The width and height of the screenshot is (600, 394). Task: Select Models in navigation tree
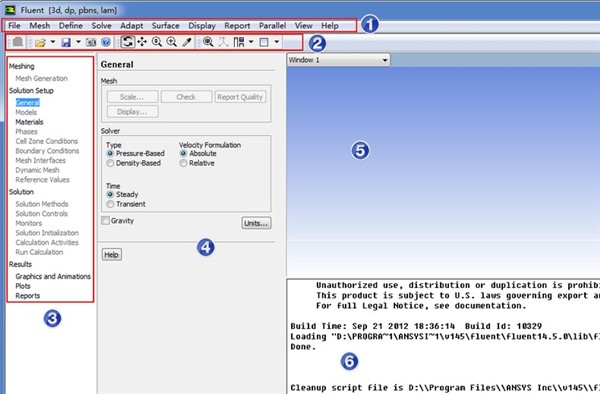tap(26, 112)
